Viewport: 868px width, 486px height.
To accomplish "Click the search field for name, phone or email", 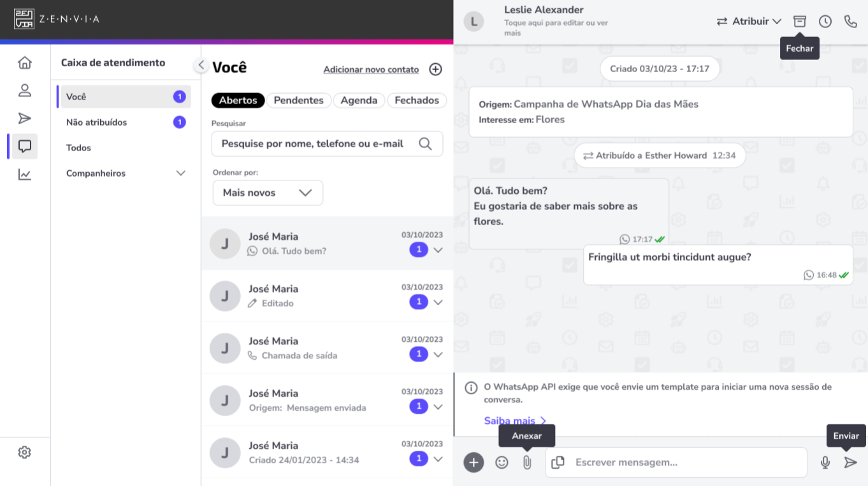I will [x=327, y=144].
